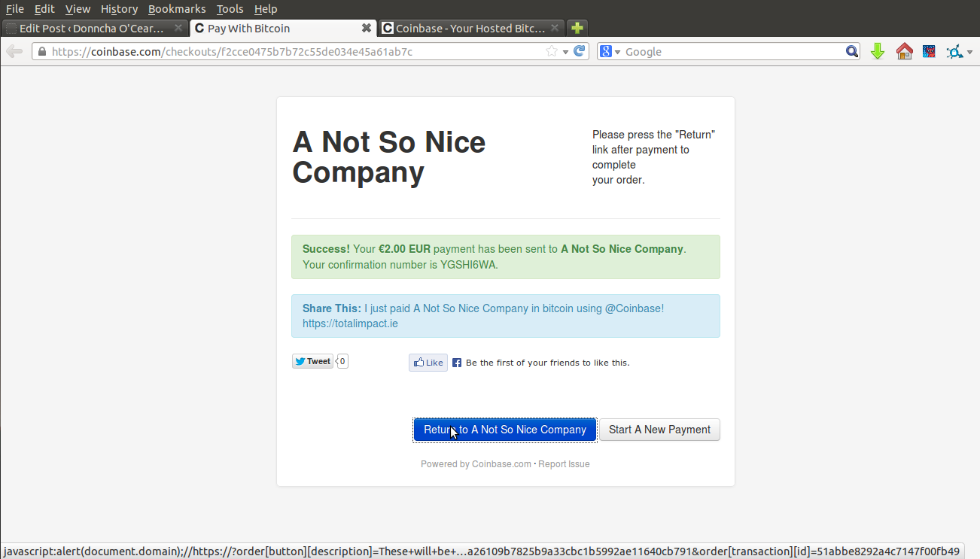Click the Twitter bird on the Tweet button
980x559 pixels.
300,360
